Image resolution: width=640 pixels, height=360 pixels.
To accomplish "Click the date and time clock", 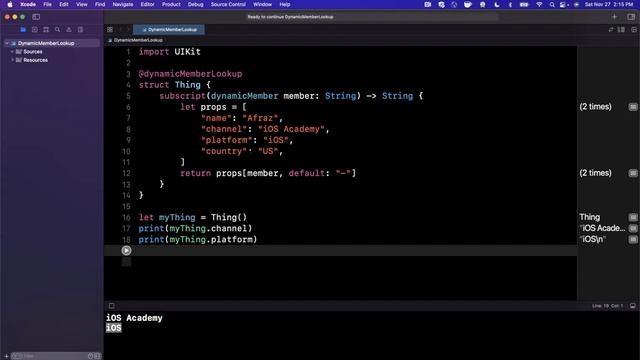I will point(609,4).
